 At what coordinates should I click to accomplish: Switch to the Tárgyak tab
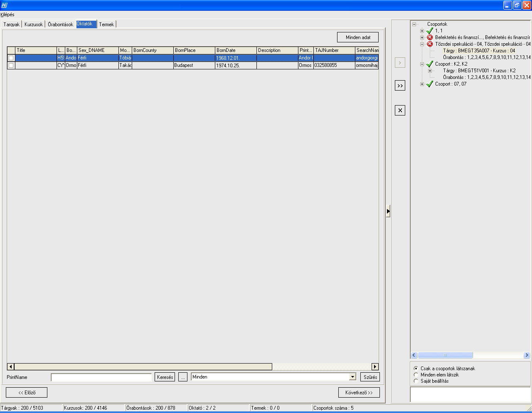(x=12, y=25)
